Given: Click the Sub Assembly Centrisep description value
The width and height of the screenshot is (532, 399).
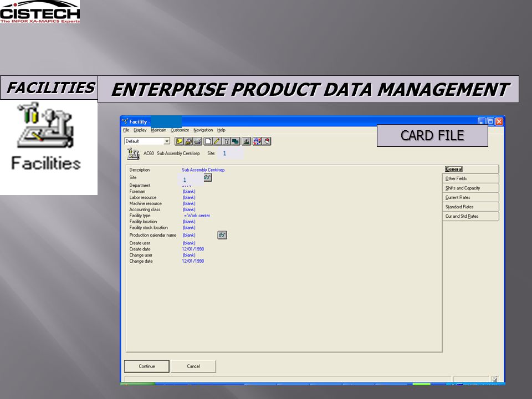Looking at the screenshot, I should 203,170.
